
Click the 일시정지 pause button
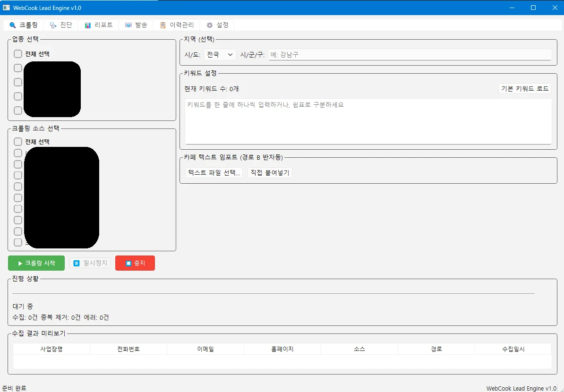click(x=90, y=263)
